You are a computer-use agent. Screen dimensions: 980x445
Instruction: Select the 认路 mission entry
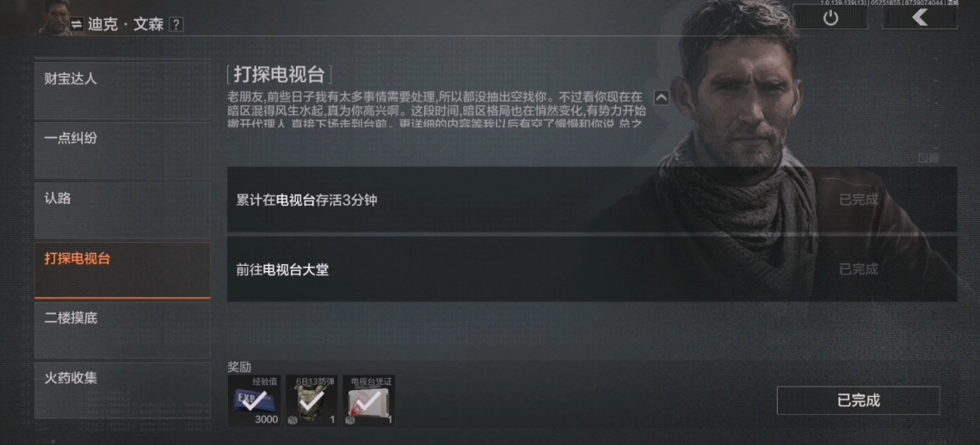(x=122, y=211)
